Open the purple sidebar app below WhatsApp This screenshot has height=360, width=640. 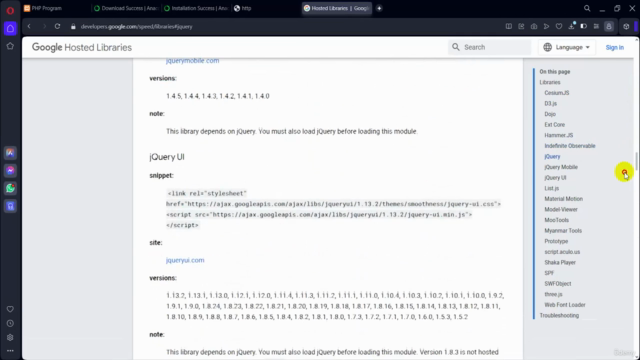[10, 206]
